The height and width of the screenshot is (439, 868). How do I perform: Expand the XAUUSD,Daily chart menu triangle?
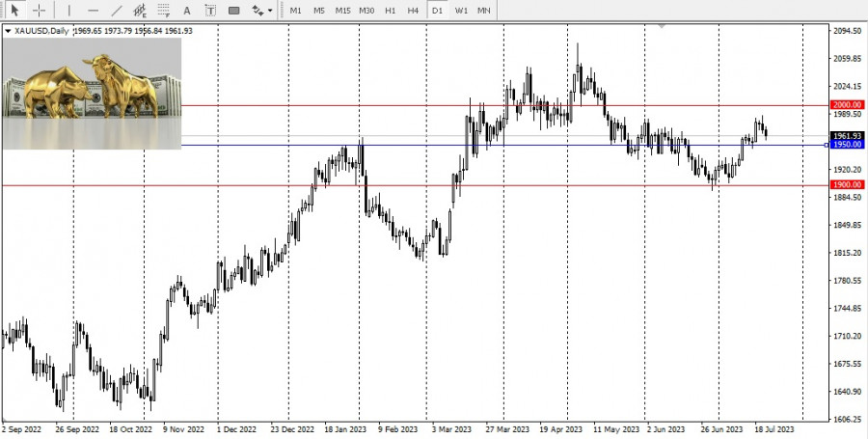pyautogui.click(x=7, y=31)
